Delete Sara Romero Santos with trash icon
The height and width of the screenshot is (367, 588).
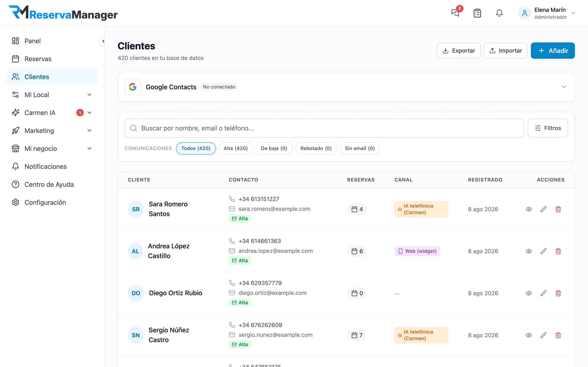558,209
